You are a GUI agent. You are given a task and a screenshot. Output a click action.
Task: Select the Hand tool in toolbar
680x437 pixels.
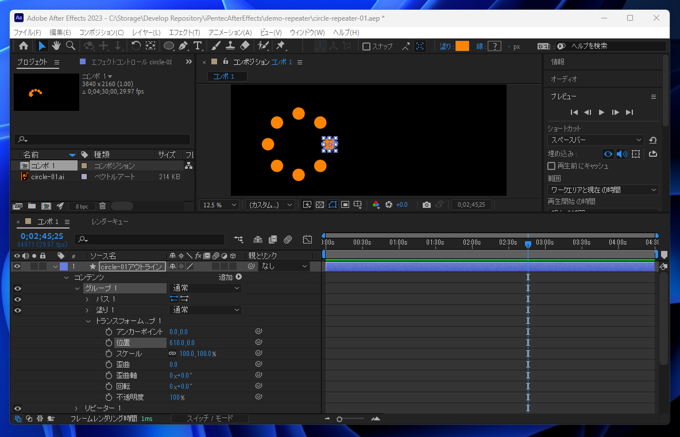coord(56,46)
